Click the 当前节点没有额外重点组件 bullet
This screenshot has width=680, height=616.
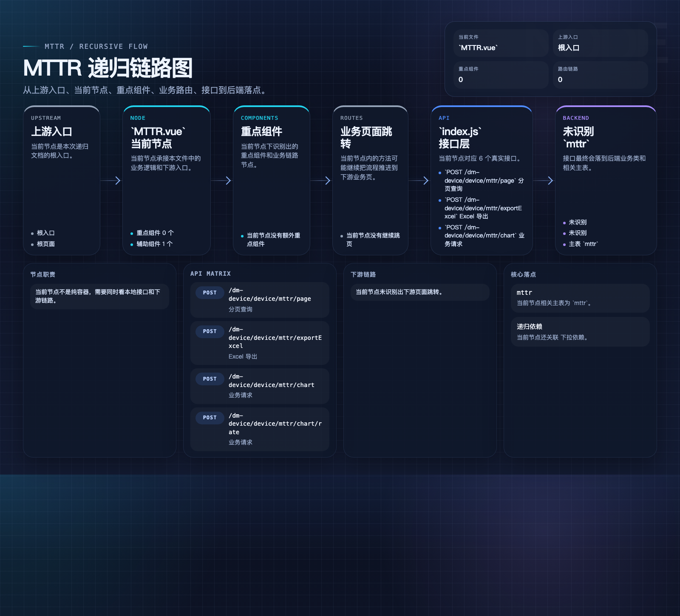coord(271,240)
